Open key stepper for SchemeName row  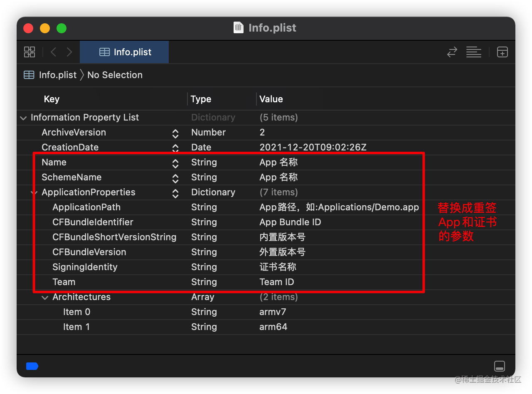tap(175, 178)
